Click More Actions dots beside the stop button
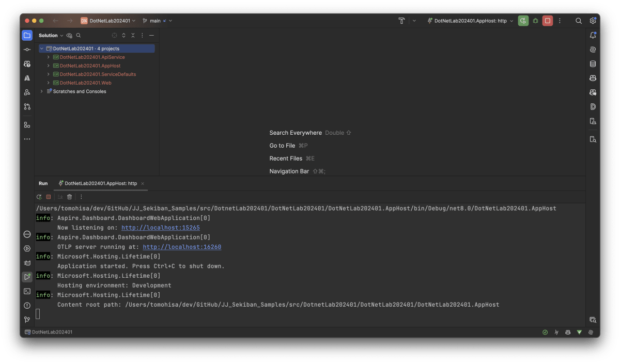Screen dimensions: 620x364 point(560,21)
